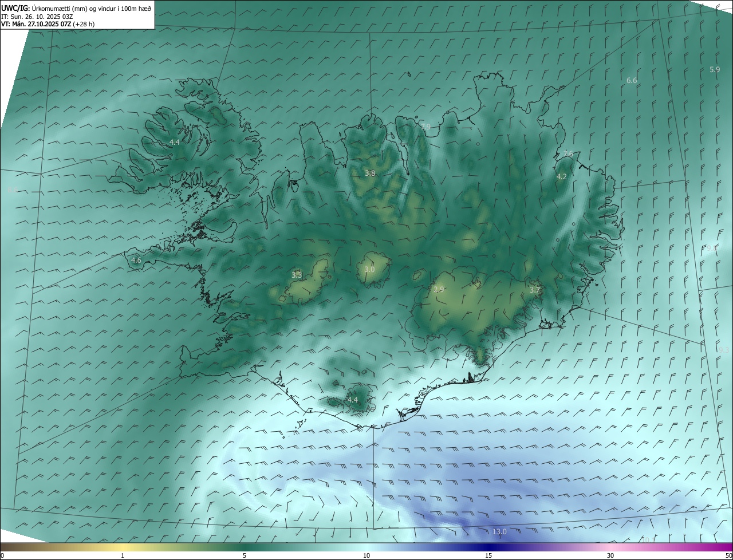Image resolution: width=733 pixels, height=560 pixels.
Task: Click the 9.8 value off the east coast
Action: click(711, 248)
